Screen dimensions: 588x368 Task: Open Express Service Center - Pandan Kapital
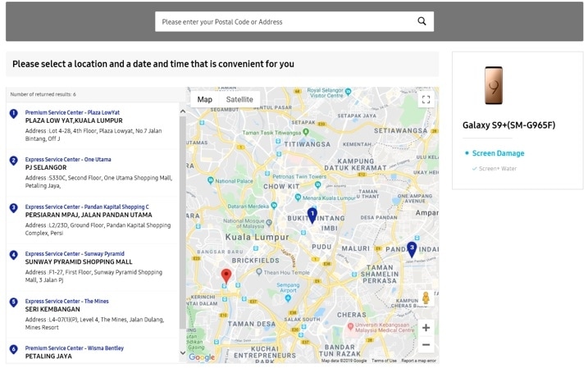(x=87, y=207)
